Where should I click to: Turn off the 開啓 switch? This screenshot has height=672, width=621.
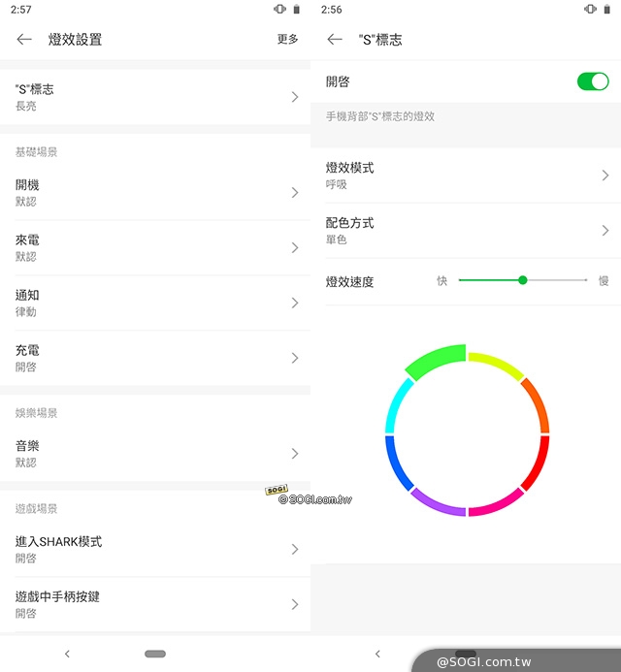point(593,81)
